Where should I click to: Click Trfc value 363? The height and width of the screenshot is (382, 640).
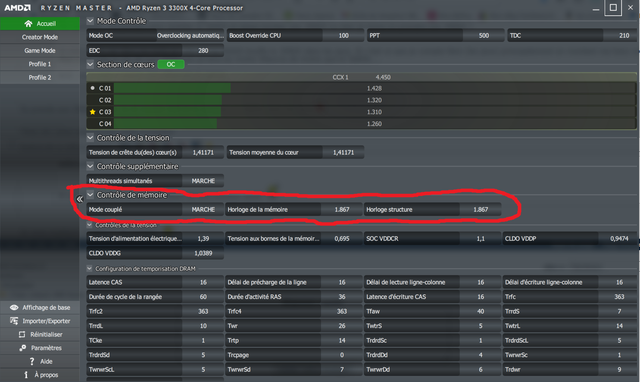(x=618, y=297)
